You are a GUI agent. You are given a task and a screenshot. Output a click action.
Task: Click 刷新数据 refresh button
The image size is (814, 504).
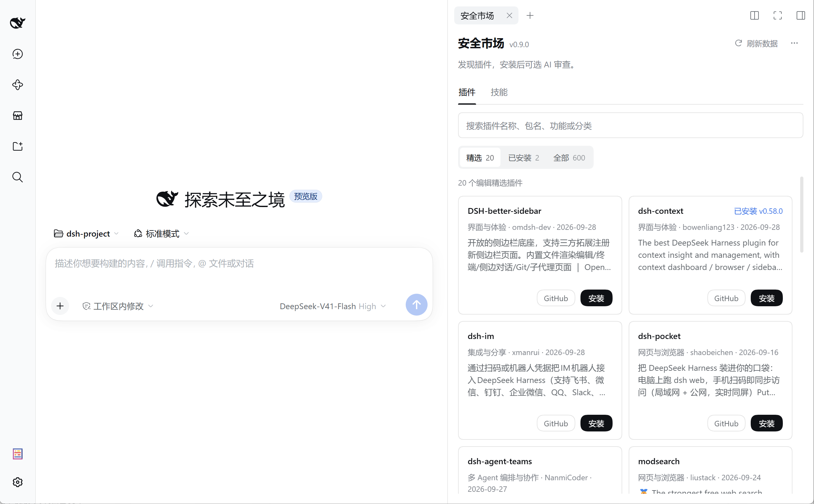[x=756, y=43]
